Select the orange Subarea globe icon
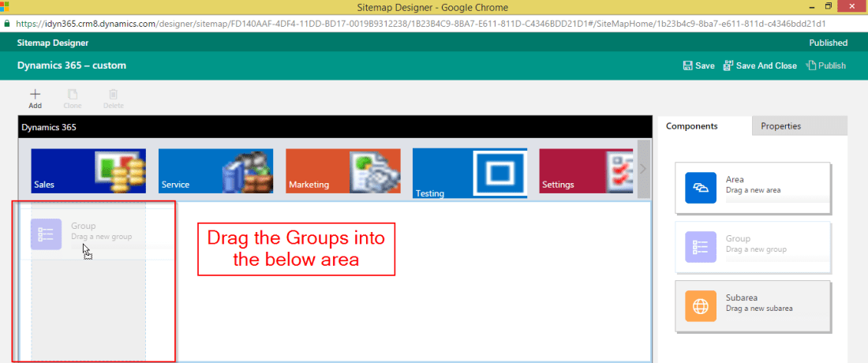 click(701, 306)
